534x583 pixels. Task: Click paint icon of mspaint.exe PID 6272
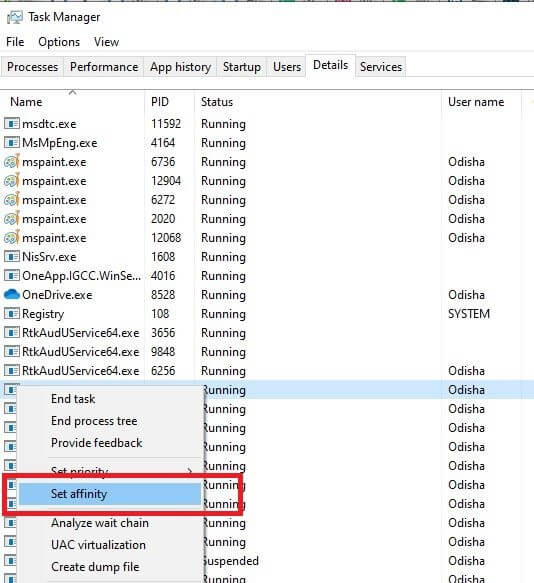[12, 199]
